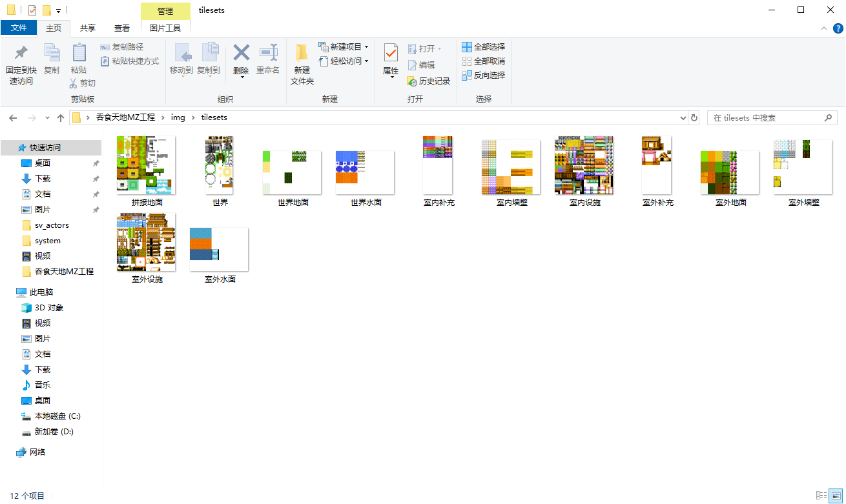Create a new folder with 新建文件夹

[302, 65]
